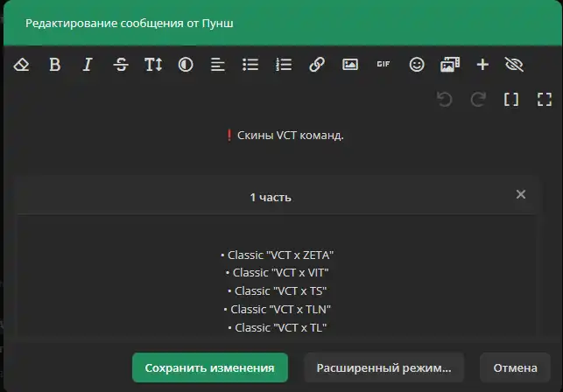Open the GIF picker
The image size is (563, 392).
(x=384, y=64)
